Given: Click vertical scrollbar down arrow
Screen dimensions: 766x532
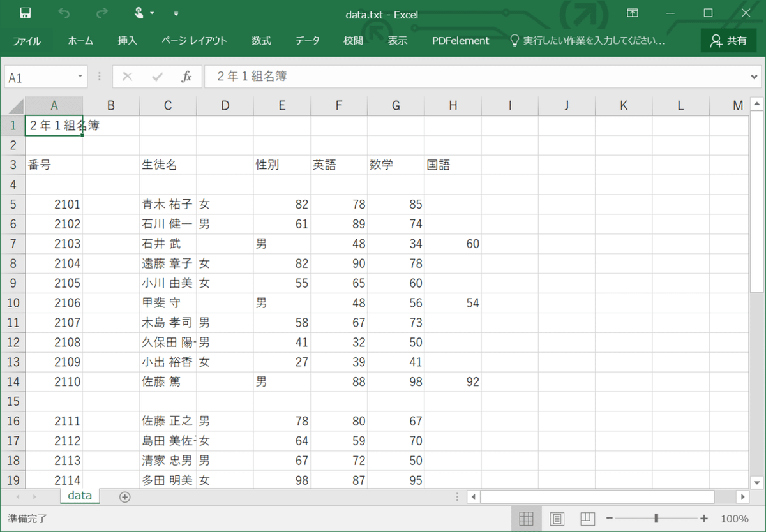Looking at the screenshot, I should [756, 483].
